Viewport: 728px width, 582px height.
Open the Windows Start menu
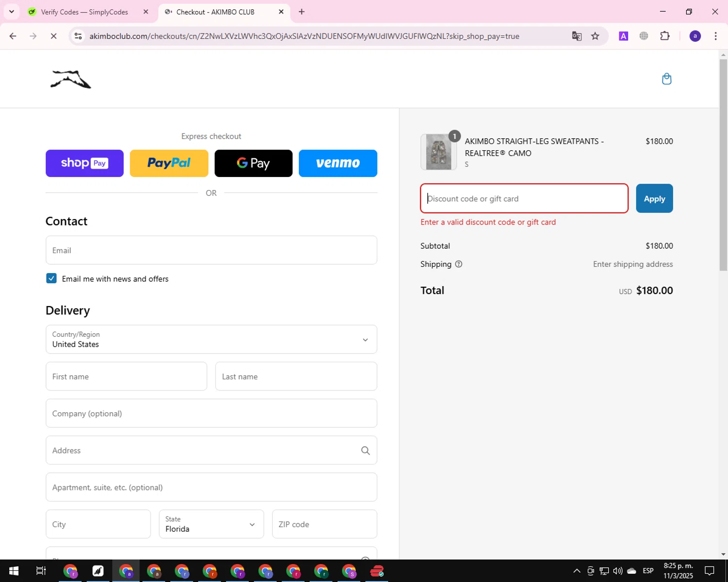14,571
